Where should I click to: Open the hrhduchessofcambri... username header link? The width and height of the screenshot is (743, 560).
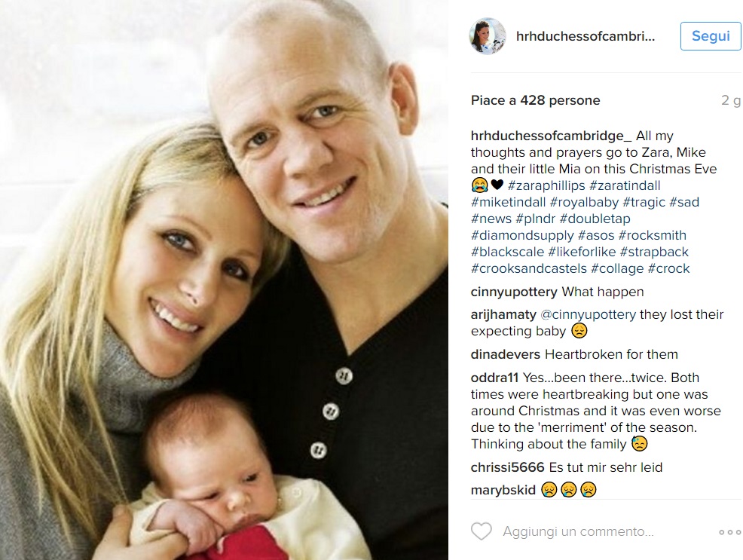click(586, 36)
